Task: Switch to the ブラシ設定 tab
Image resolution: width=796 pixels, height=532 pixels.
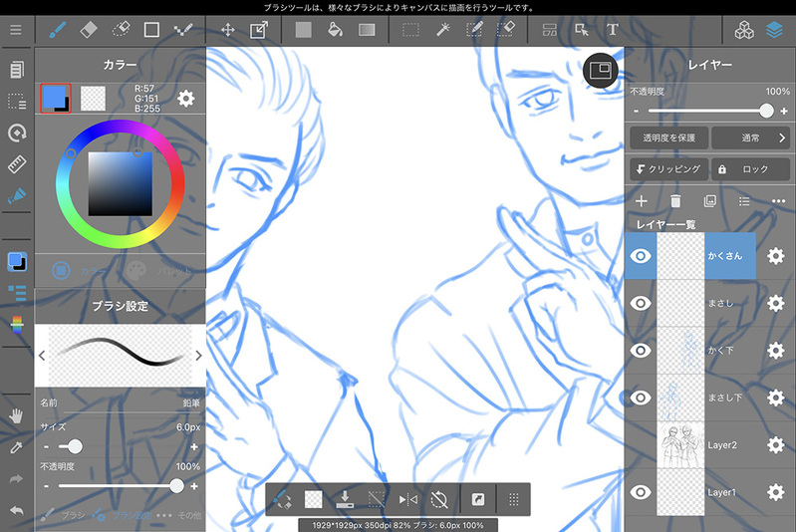Action: [122, 515]
